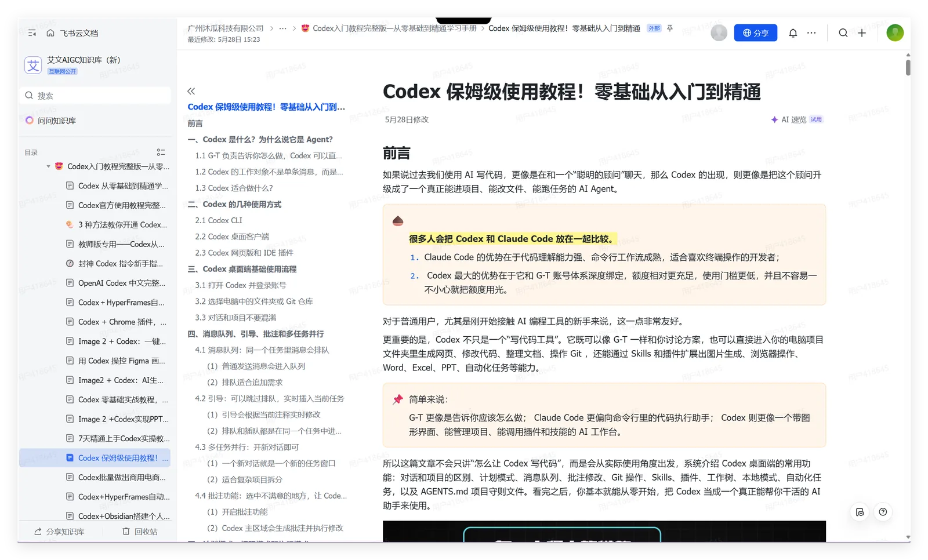928x560 pixels.
Task: Click the callout emoji icon above highlighted text
Action: [x=398, y=221]
